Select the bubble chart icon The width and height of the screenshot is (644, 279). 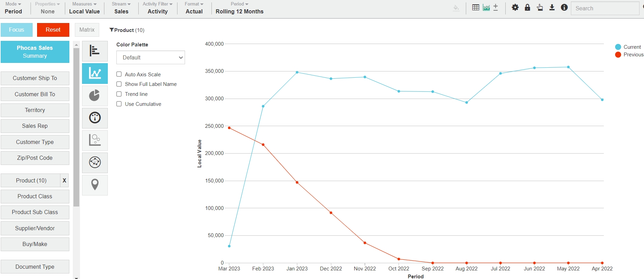tap(95, 140)
